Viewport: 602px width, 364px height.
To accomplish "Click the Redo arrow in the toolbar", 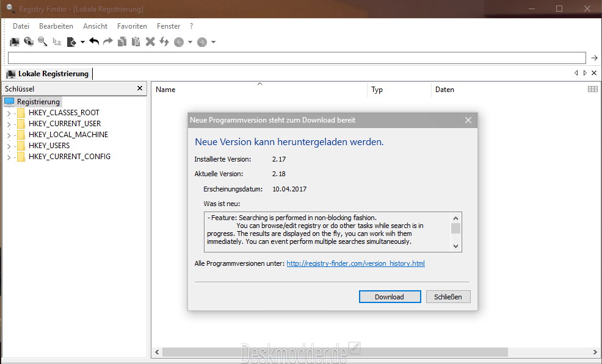I will [108, 41].
